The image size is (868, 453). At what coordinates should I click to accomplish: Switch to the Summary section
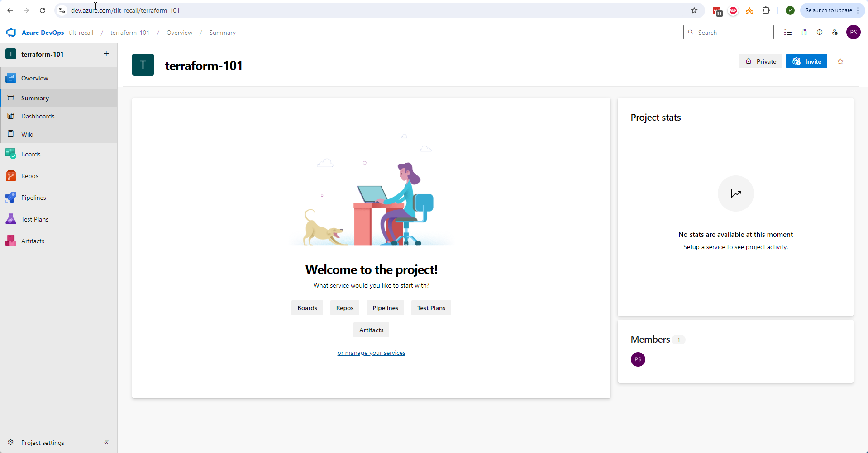[34, 98]
